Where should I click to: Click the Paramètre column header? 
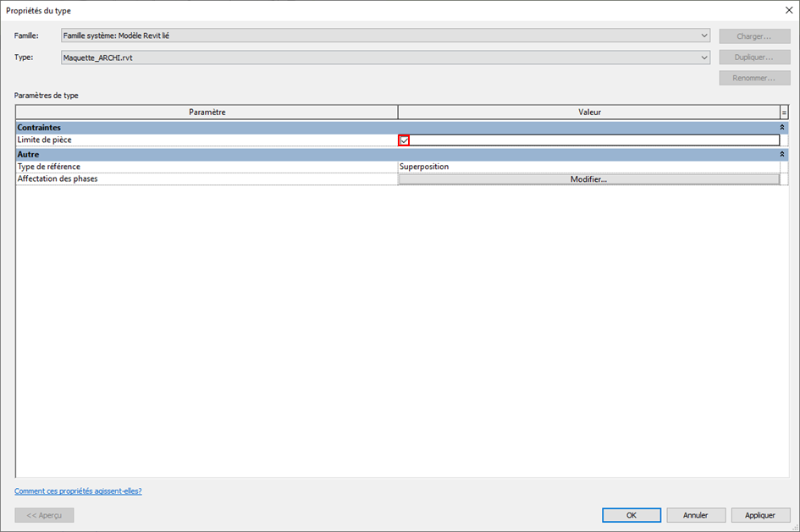pos(207,112)
